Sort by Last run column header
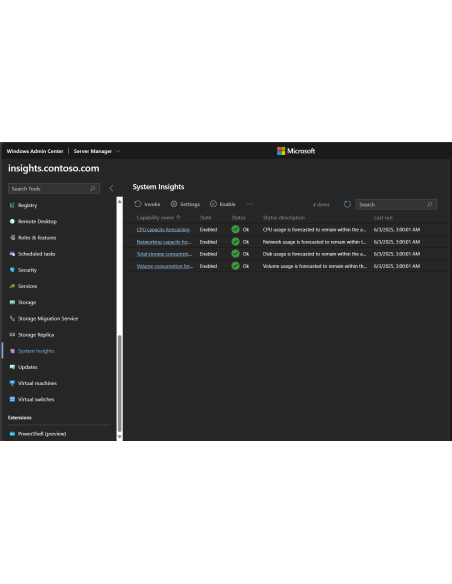 [x=383, y=218]
